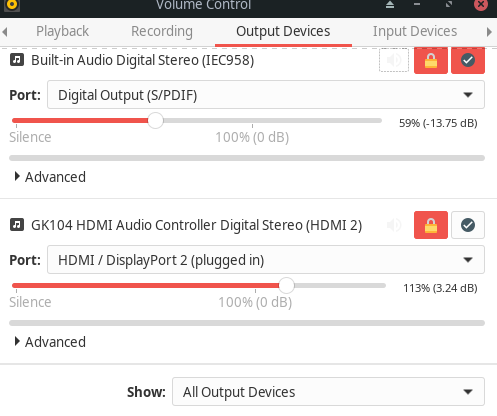
Task: Unlock channels for GK104 HDMI device
Action: point(431,225)
